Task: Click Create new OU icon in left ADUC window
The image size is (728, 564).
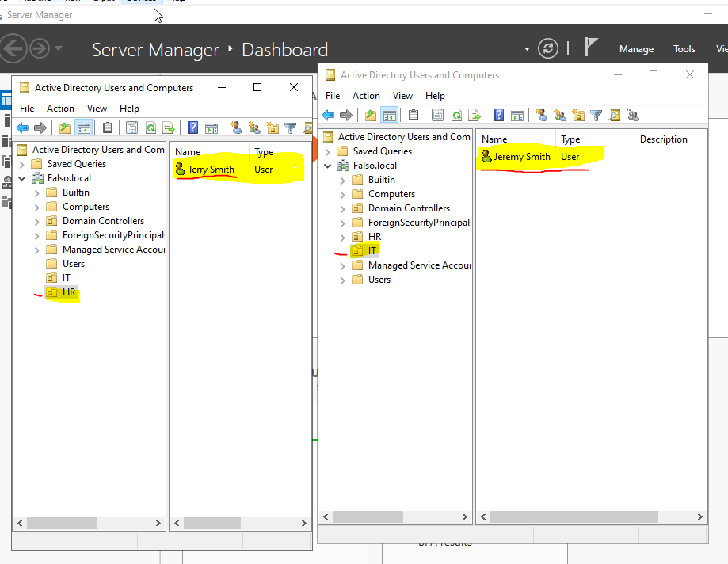Action: [x=273, y=128]
